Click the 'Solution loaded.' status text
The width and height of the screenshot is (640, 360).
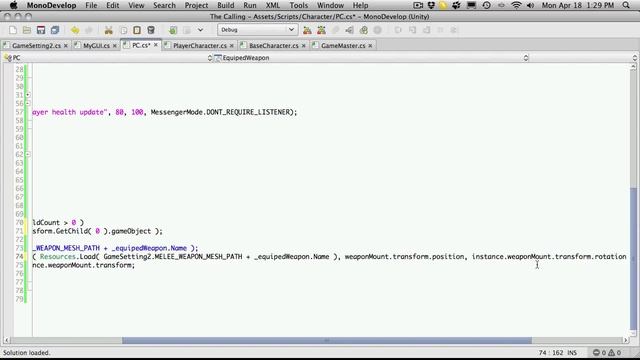[x=27, y=353]
